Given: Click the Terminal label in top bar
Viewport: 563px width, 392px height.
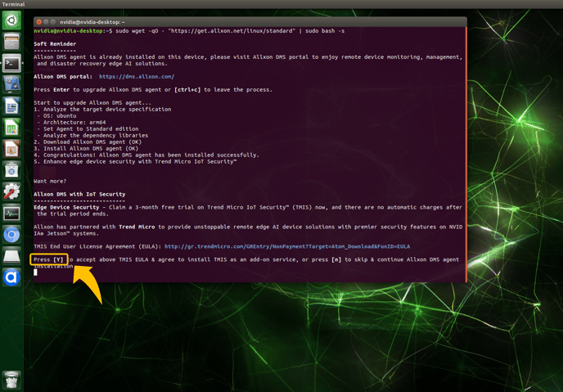Looking at the screenshot, I should pyautogui.click(x=13, y=4).
